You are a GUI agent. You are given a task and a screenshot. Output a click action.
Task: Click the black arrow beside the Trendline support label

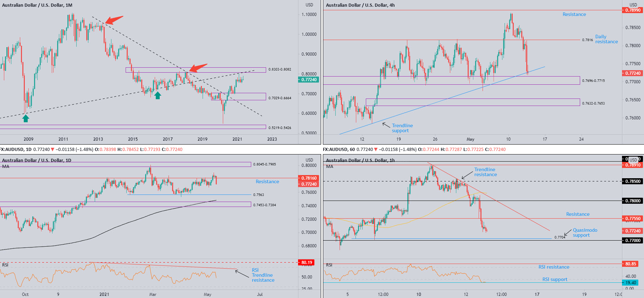[386, 124]
